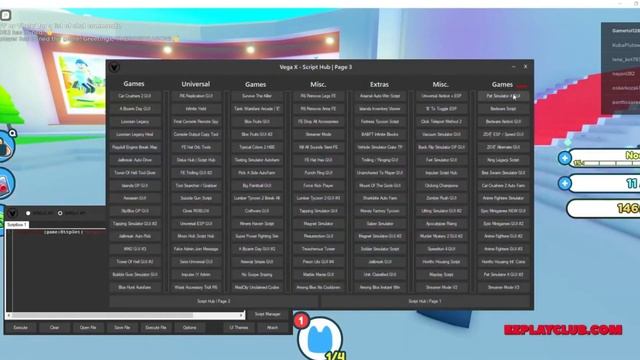Run the Car Crushers 2 GUI script
640x360 pixels.
(135, 96)
